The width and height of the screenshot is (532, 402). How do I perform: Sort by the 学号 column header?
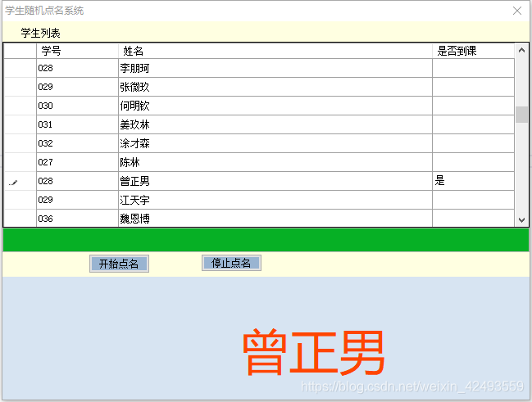[77, 51]
